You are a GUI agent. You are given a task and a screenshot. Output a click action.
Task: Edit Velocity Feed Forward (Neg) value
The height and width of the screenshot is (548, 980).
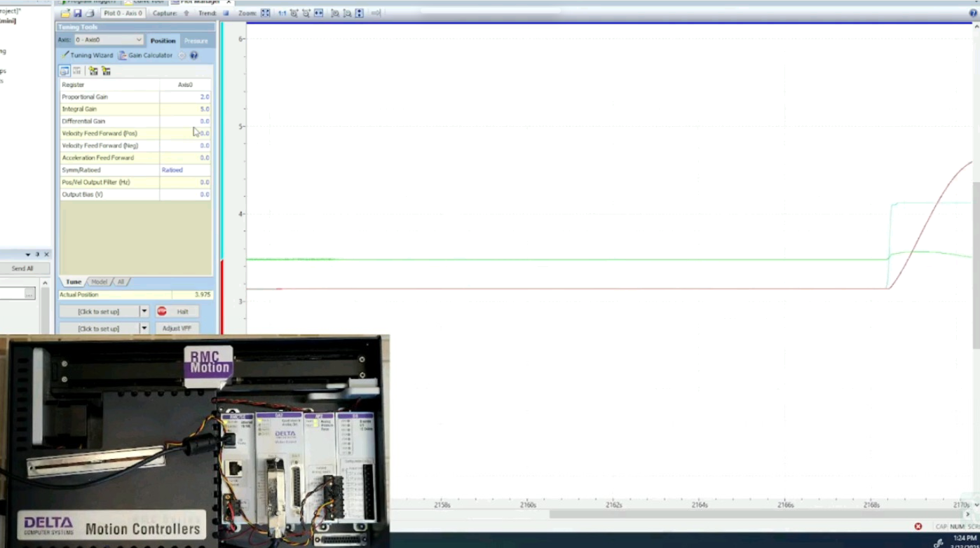pyautogui.click(x=185, y=146)
